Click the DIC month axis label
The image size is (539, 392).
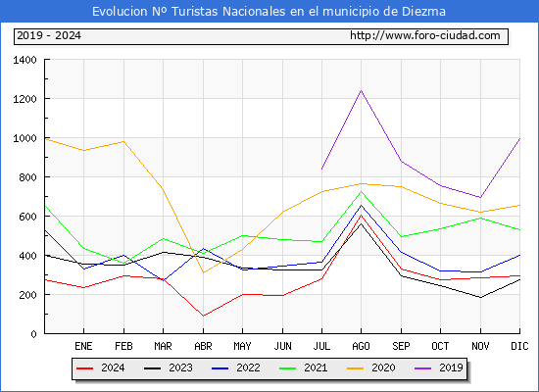click(519, 346)
